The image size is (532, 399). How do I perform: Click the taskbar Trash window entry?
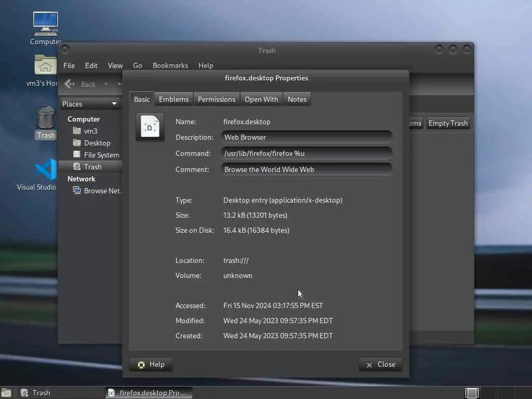[x=61, y=393]
